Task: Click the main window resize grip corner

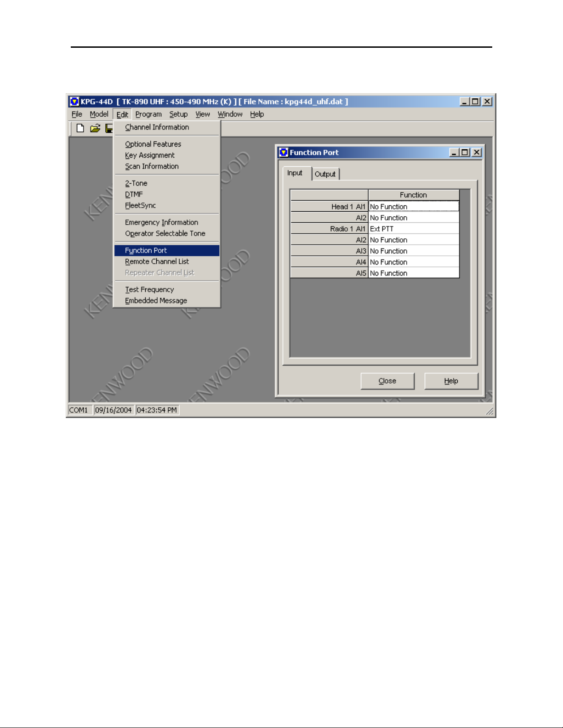Action: tap(490, 412)
